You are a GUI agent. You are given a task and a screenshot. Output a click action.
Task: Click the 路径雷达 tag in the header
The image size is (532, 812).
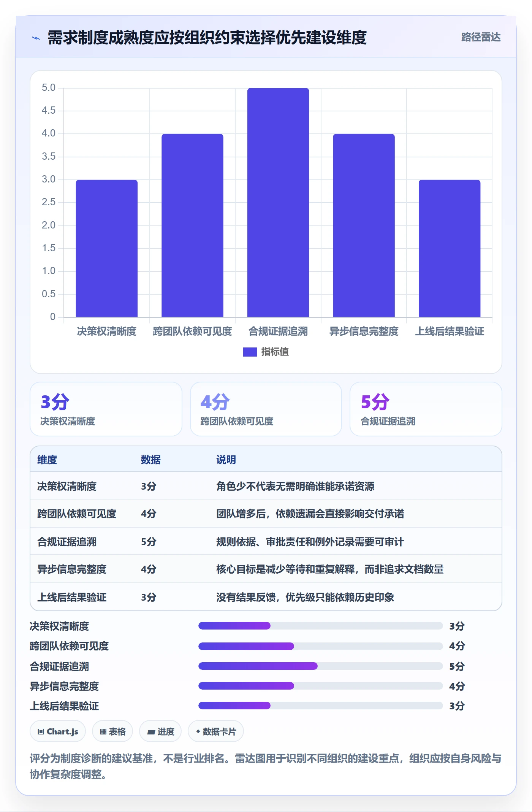pyautogui.click(x=481, y=37)
